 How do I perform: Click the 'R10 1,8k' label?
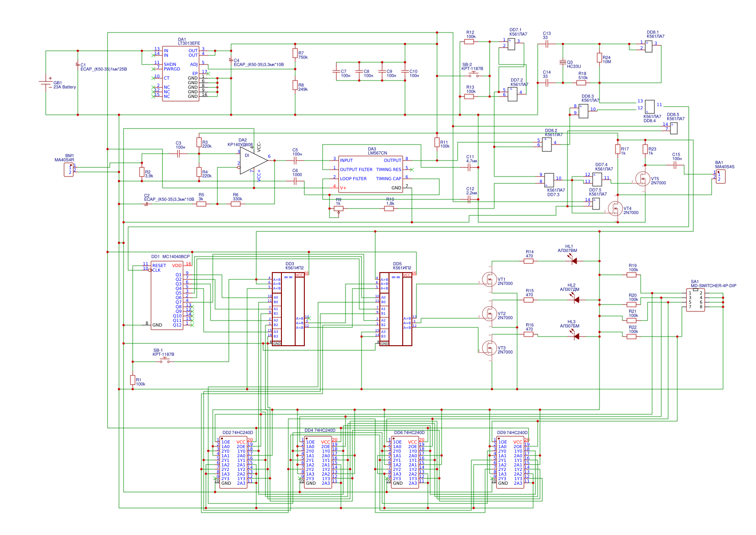390,202
